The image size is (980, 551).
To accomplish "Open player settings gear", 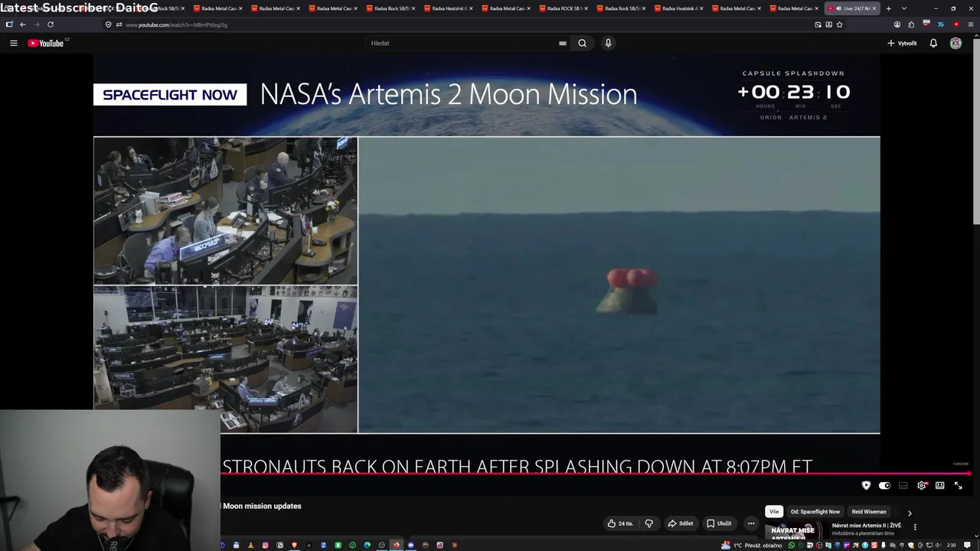I will pyautogui.click(x=922, y=485).
